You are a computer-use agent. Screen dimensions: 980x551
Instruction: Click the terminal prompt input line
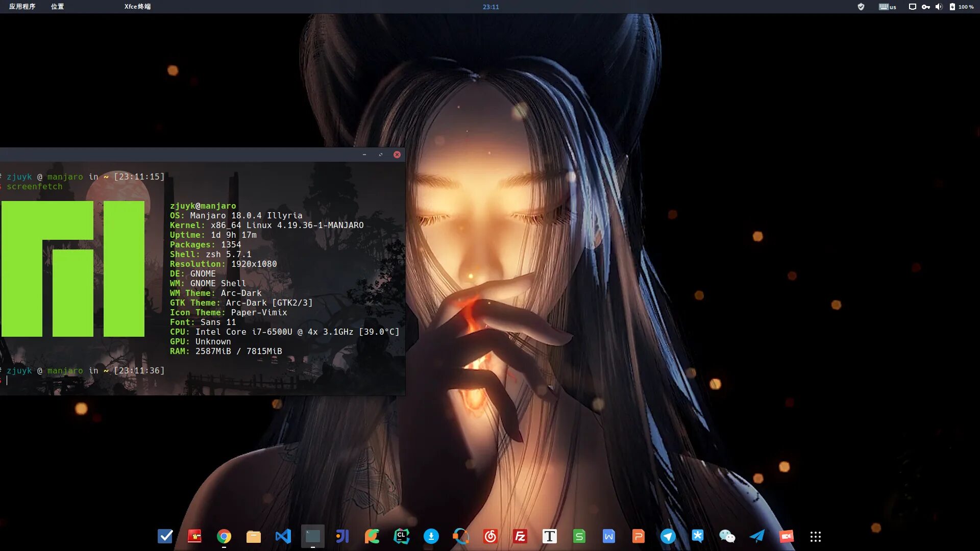coord(102,381)
